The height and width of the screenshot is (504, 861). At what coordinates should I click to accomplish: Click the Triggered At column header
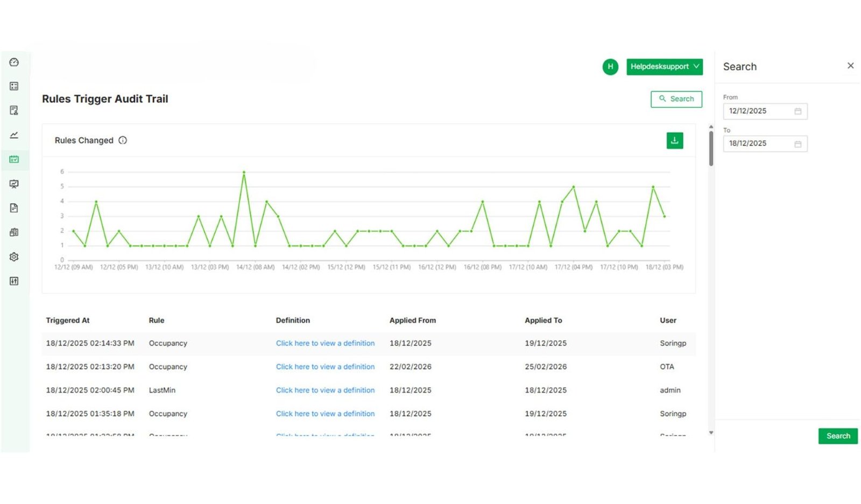tap(68, 321)
